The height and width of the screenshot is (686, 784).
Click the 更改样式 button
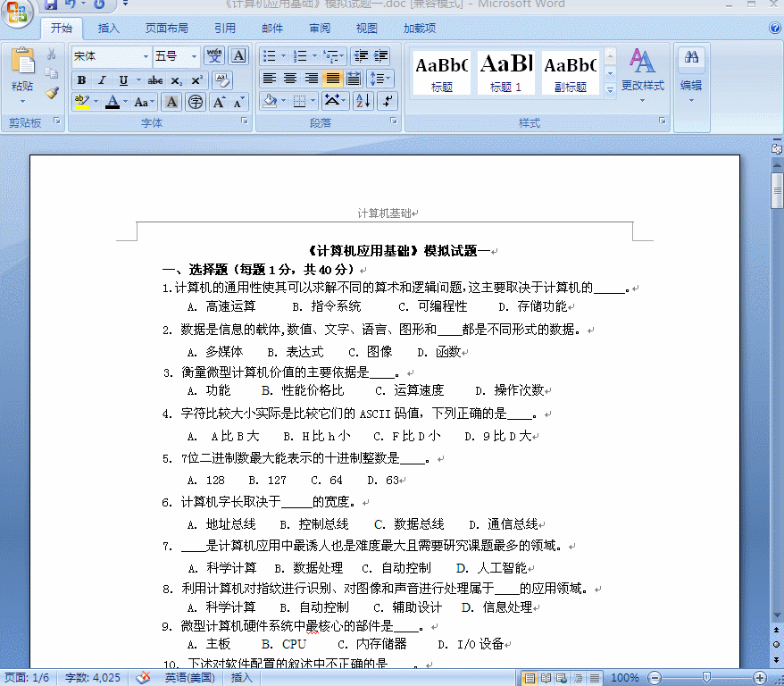(643, 75)
